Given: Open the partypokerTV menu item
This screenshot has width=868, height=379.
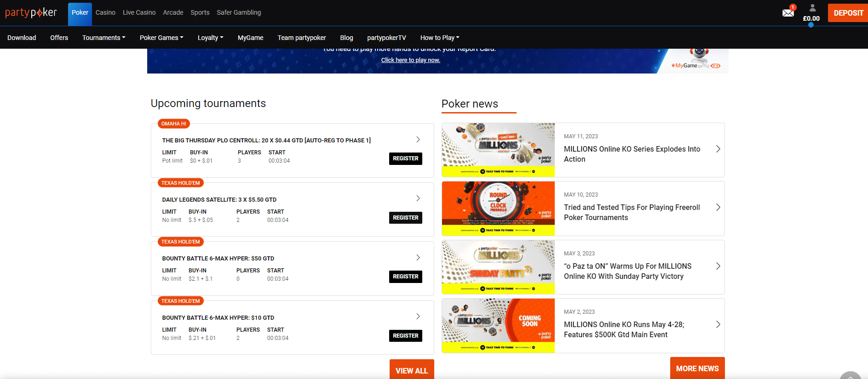Looking at the screenshot, I should pos(387,38).
